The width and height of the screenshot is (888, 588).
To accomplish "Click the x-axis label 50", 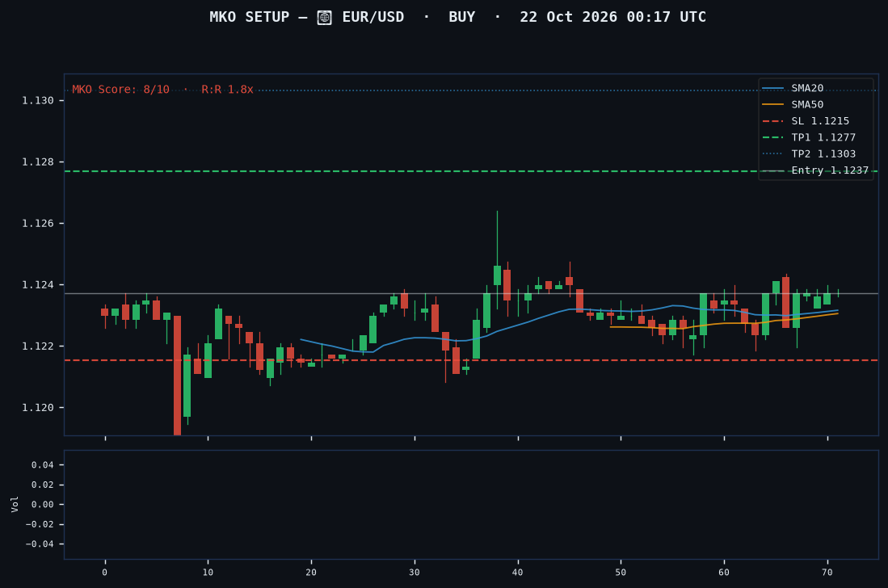I will (x=621, y=573).
